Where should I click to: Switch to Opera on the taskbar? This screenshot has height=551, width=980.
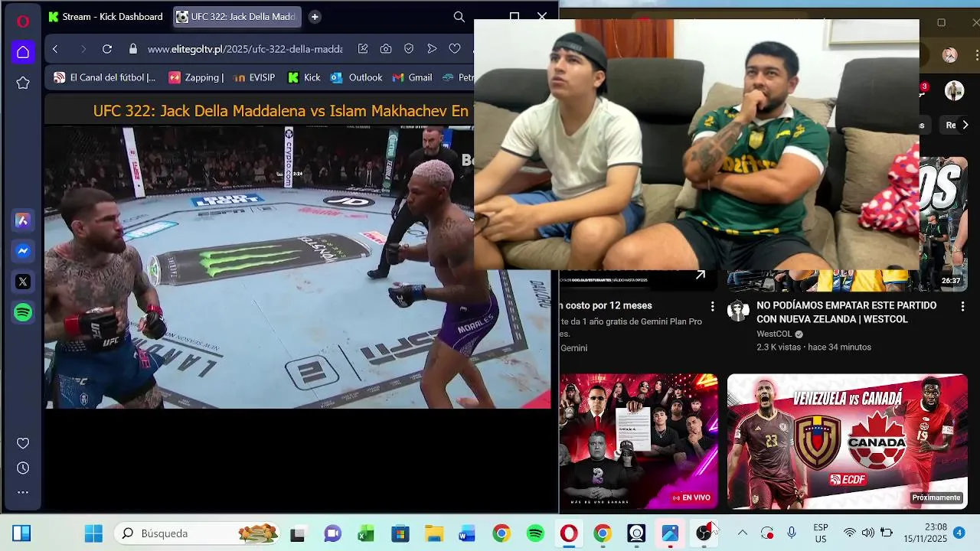click(569, 533)
